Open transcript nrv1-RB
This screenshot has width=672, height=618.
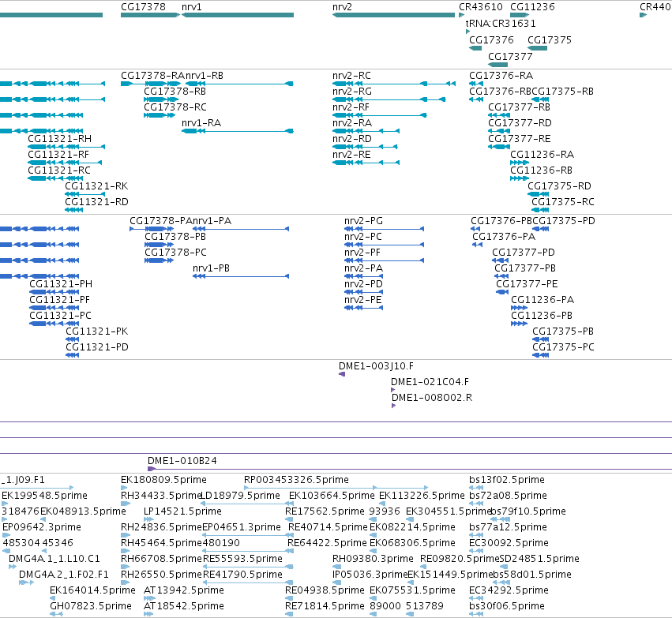[205, 76]
